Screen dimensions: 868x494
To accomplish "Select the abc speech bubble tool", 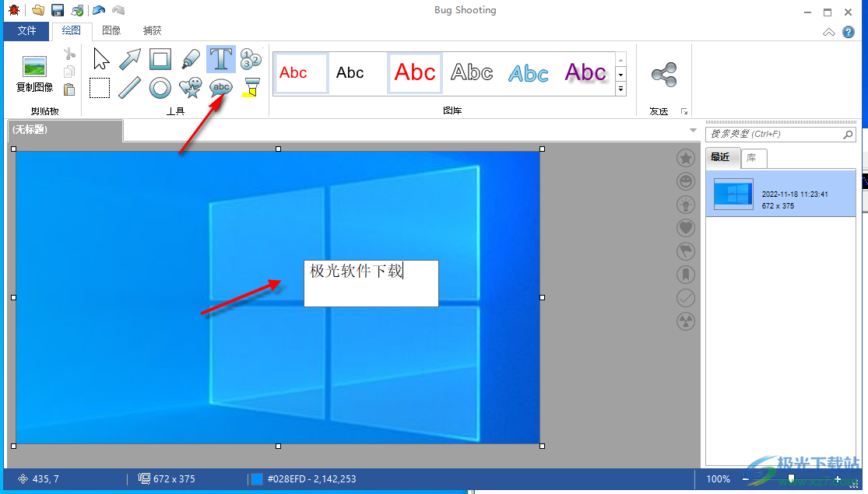I will [221, 87].
